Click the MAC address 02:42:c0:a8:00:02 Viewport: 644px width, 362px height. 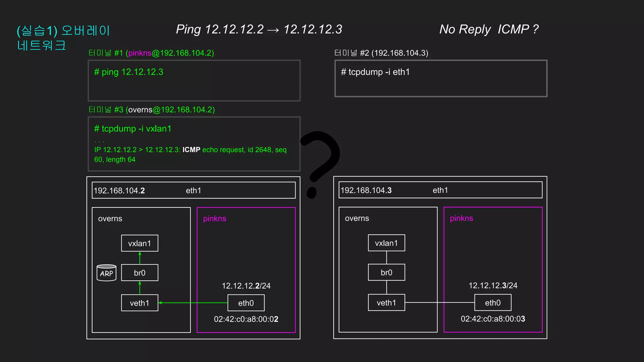tap(246, 319)
